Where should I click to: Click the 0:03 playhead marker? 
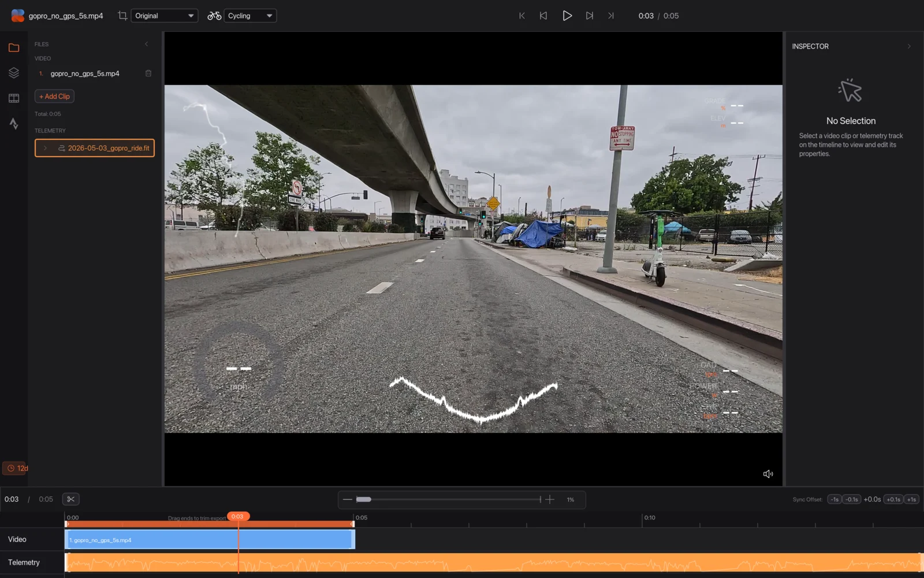pos(238,516)
